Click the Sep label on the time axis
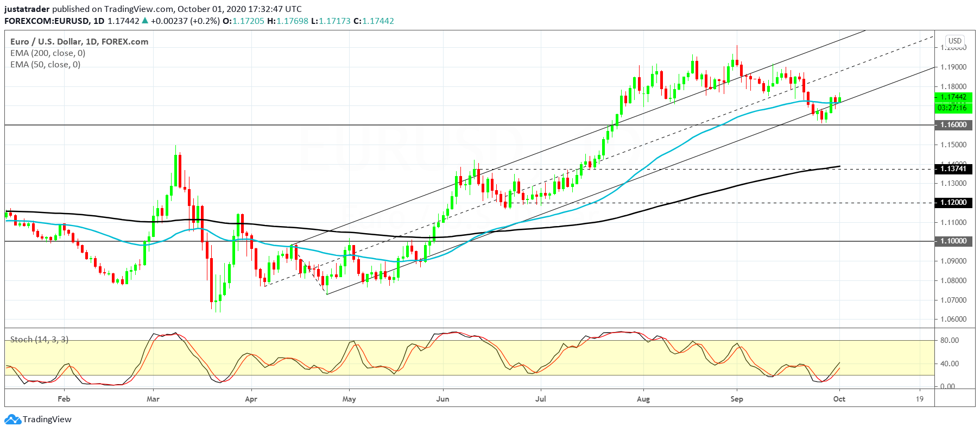 pos(737,399)
